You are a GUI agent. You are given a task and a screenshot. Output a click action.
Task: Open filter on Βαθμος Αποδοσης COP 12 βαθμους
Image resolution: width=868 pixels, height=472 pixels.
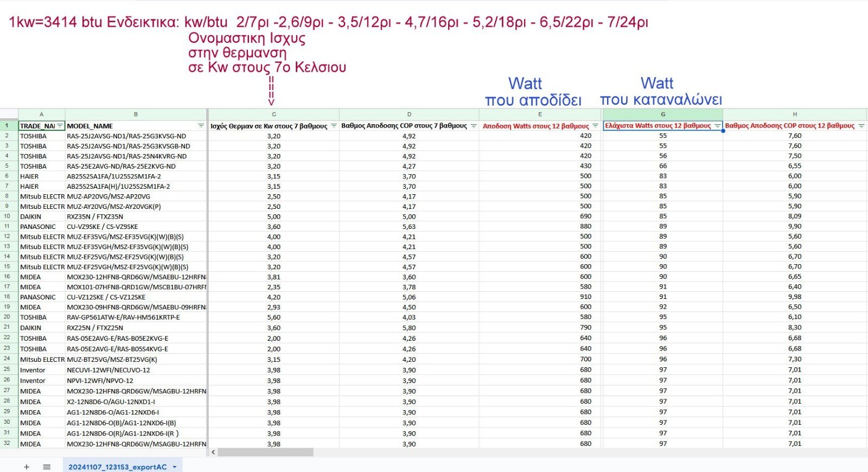(x=861, y=126)
